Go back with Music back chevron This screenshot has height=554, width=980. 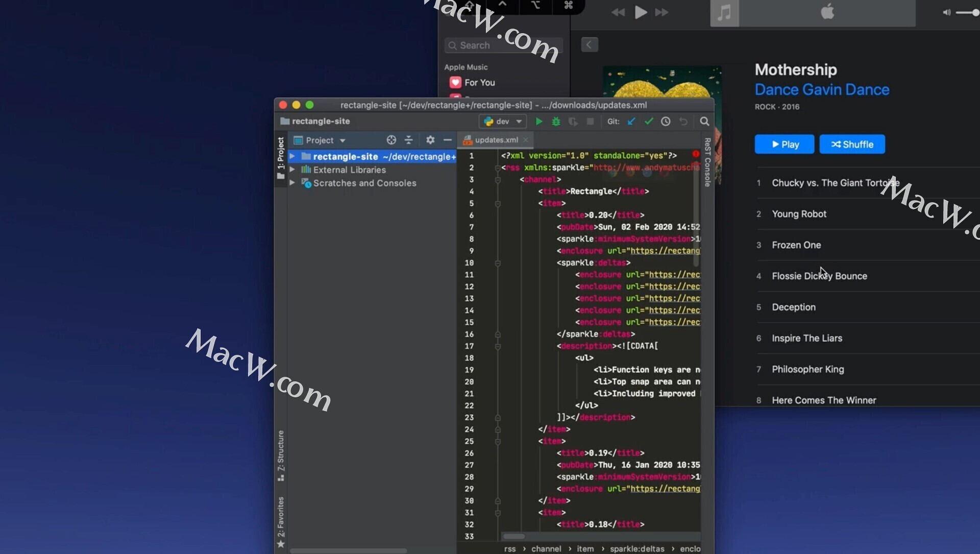[x=589, y=45]
